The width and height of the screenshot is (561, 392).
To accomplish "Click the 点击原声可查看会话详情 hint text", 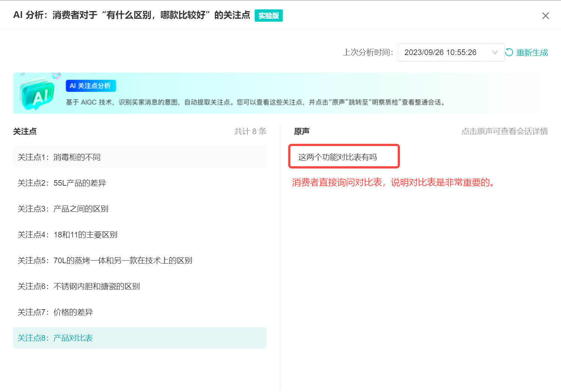I will 504,131.
